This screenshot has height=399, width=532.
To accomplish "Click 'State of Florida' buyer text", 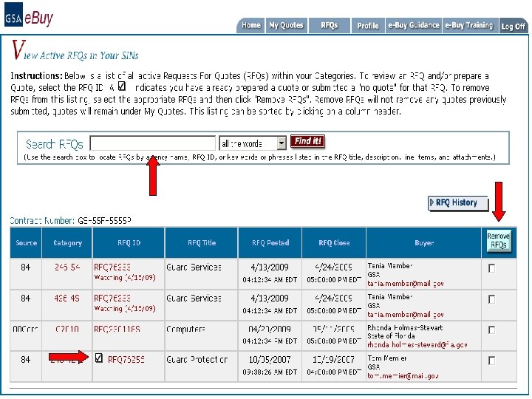I will pos(391,336).
